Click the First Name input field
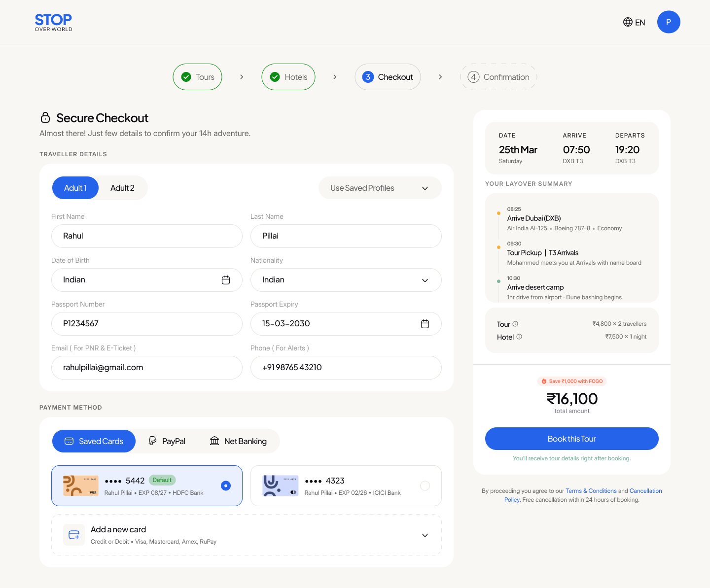This screenshot has height=588, width=710. [x=147, y=236]
